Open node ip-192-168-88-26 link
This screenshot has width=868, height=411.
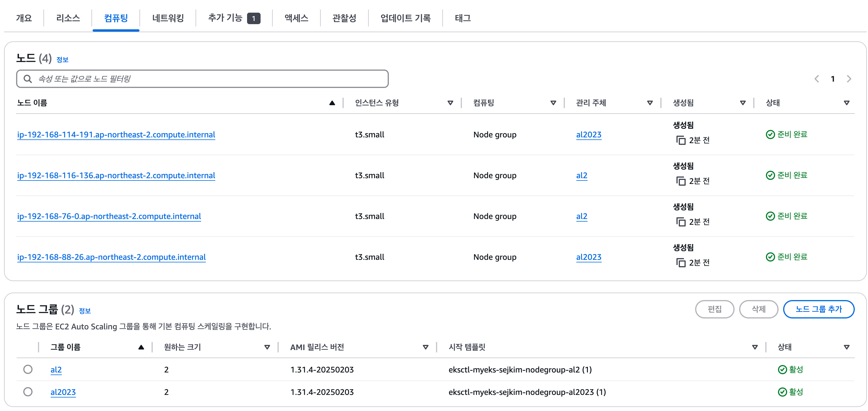[x=112, y=257]
